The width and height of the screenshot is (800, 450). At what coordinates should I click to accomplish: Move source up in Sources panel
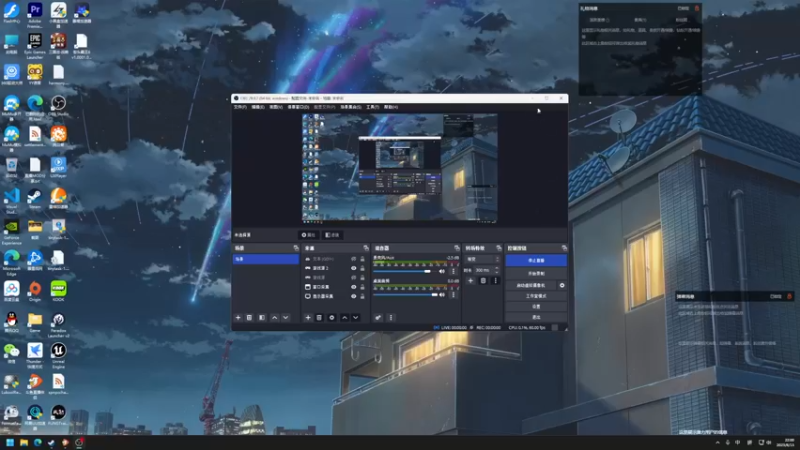tap(344, 317)
